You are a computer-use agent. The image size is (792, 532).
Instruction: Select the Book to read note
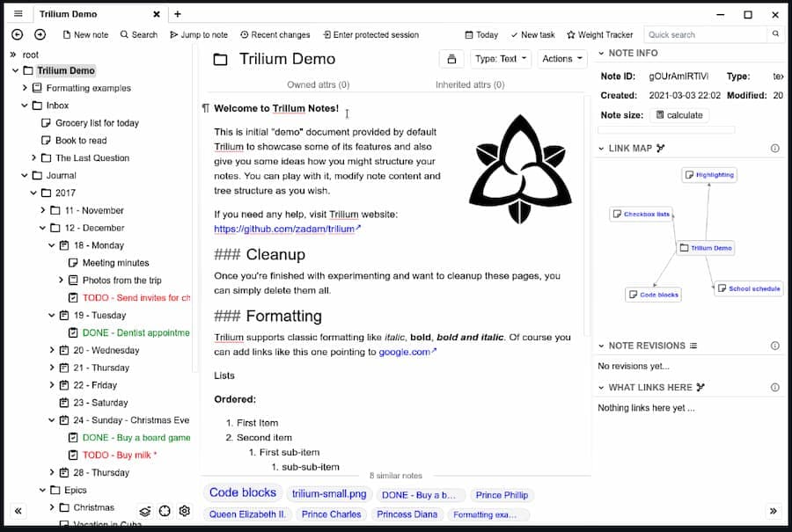81,141
